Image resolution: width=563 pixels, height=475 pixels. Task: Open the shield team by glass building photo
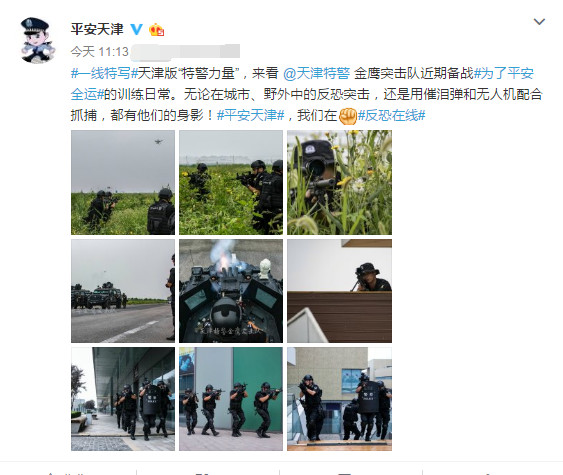click(x=123, y=399)
